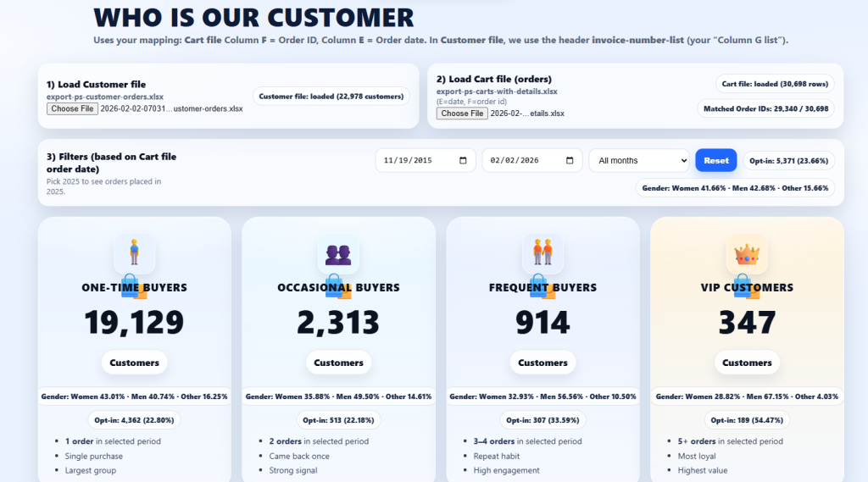This screenshot has height=482, width=868.
Task: Click the 914 Frequent Buyers count
Action: coord(542,323)
